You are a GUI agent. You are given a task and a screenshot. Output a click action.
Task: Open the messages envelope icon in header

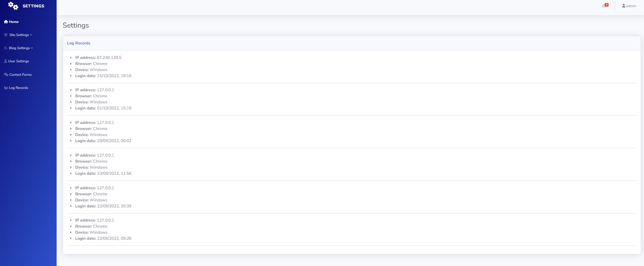[604, 6]
